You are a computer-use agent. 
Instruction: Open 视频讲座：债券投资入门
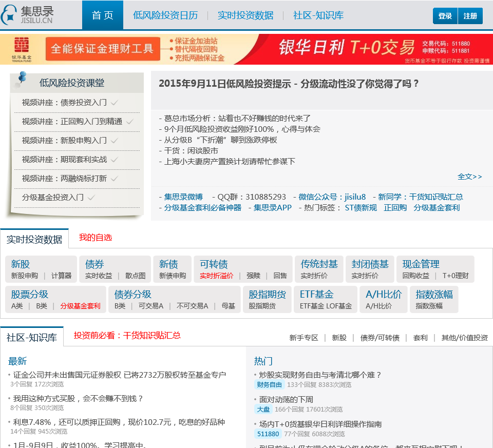(x=65, y=103)
